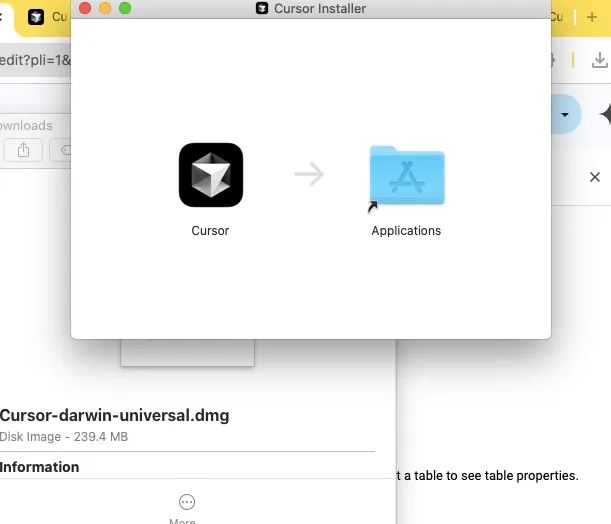Screen dimensions: 611x524
Task: Click the Disk Image 239.4 MB text
Action: click(64, 437)
